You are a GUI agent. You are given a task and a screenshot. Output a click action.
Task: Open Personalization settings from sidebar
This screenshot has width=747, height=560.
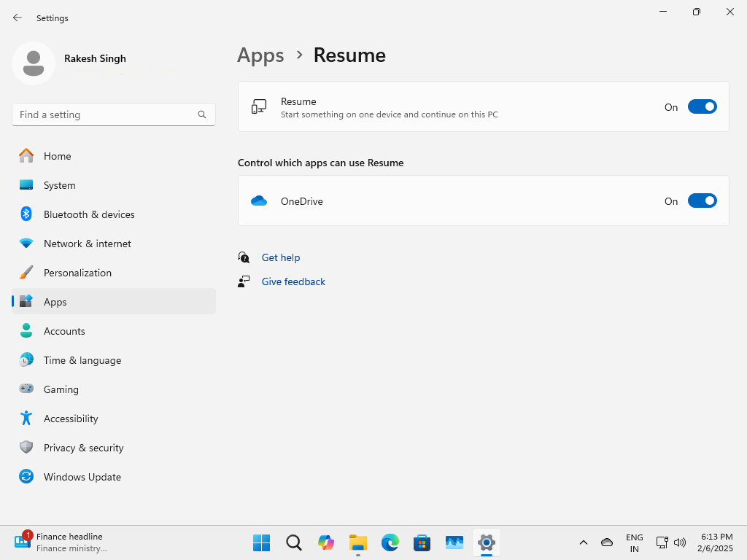click(x=77, y=273)
